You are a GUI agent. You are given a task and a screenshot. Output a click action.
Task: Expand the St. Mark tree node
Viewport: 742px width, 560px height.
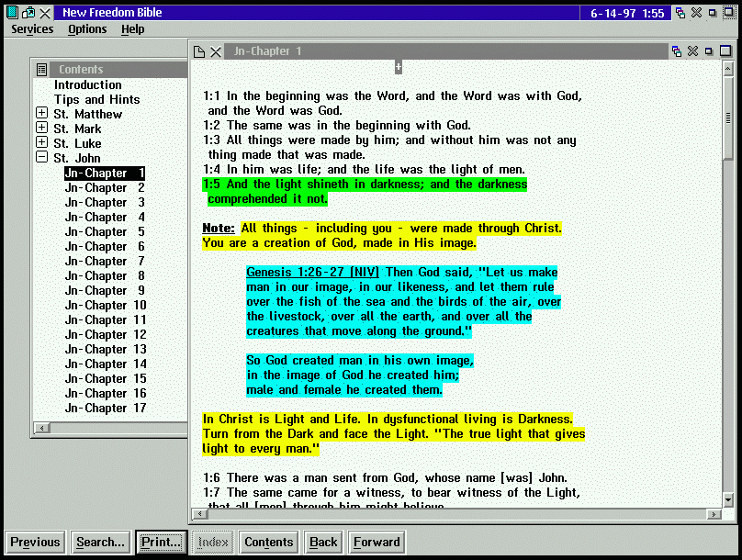(41, 129)
